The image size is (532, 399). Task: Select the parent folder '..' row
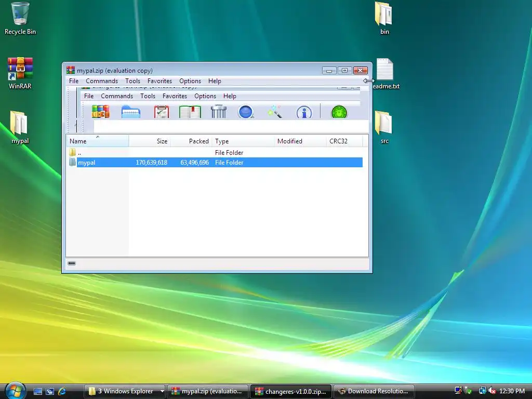215,152
